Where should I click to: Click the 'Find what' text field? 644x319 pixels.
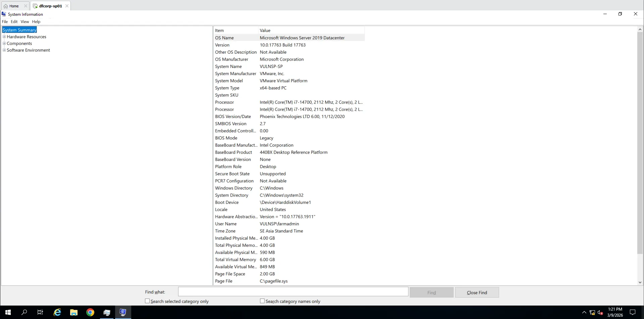point(293,292)
